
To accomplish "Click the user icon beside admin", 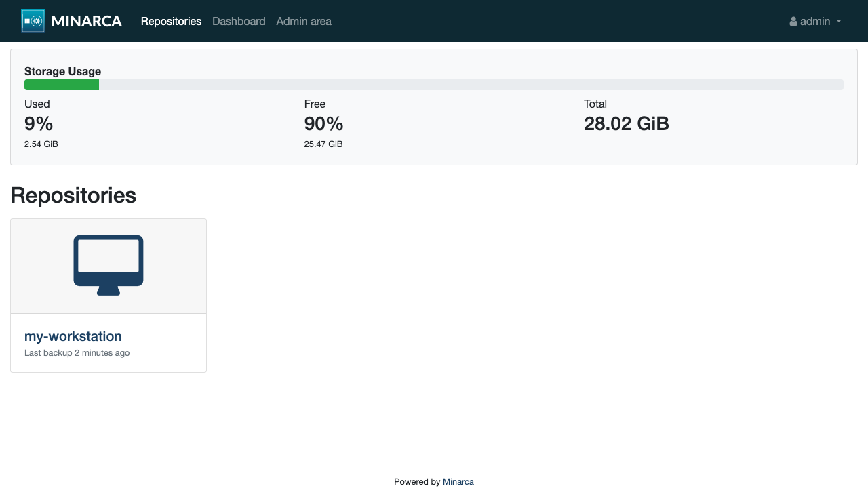I will tap(793, 22).
